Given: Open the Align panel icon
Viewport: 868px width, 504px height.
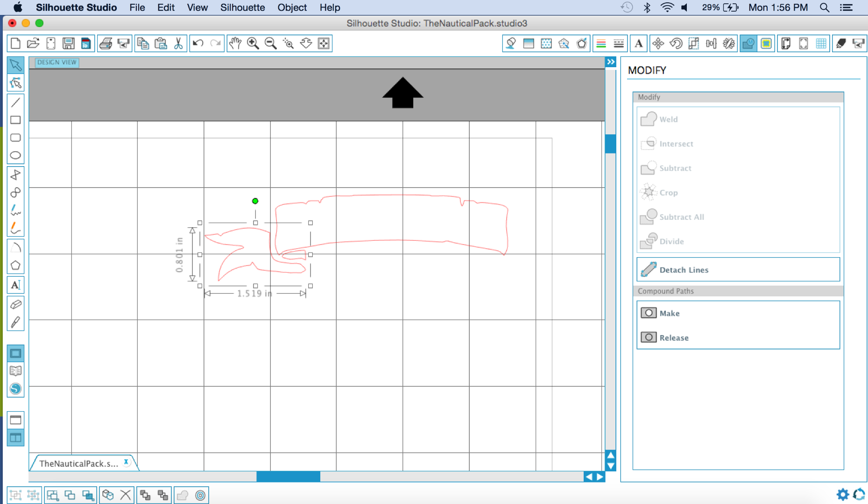Looking at the screenshot, I should pos(711,43).
